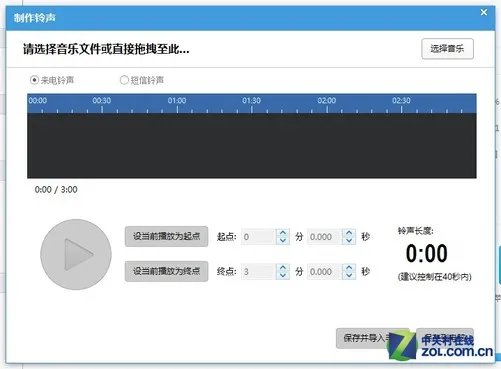501x369 pixels.
Task: Decrease the 终点 minutes value
Action: point(283,275)
